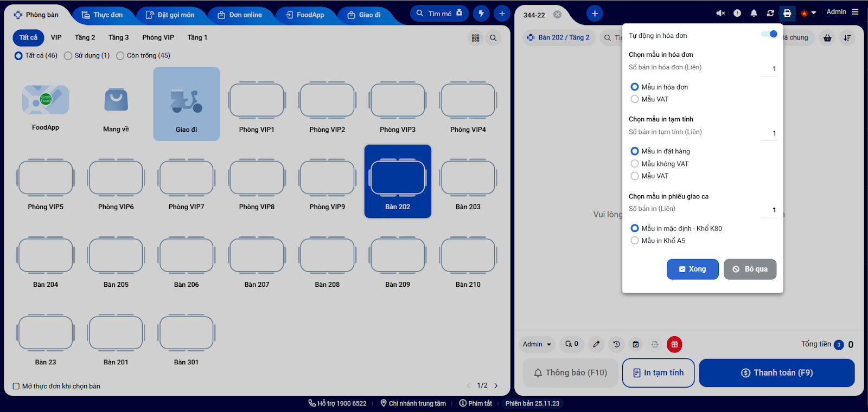This screenshot has height=412, width=868.
Task: Click the split bill icon
Action: click(655, 344)
